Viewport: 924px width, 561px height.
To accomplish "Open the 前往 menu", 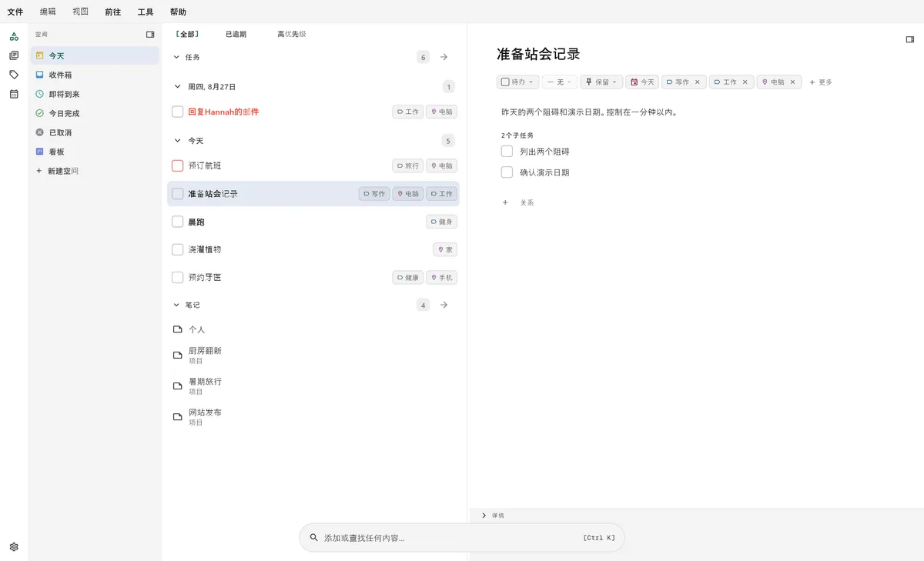I will point(113,12).
